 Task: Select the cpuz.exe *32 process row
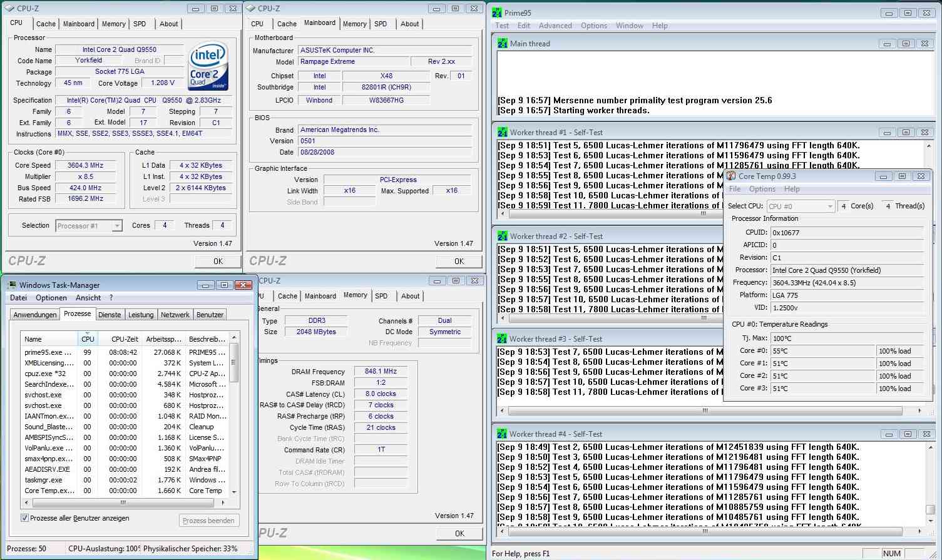click(x=125, y=374)
